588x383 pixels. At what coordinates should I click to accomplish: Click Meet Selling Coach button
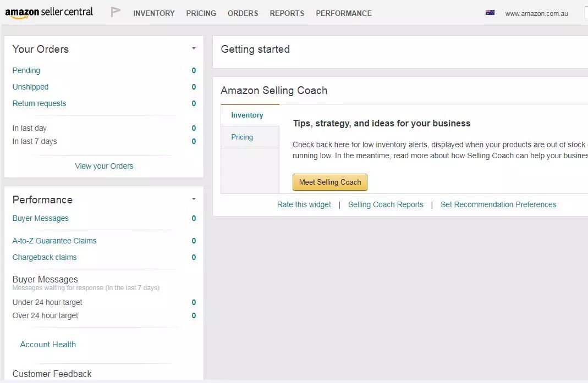click(x=330, y=182)
